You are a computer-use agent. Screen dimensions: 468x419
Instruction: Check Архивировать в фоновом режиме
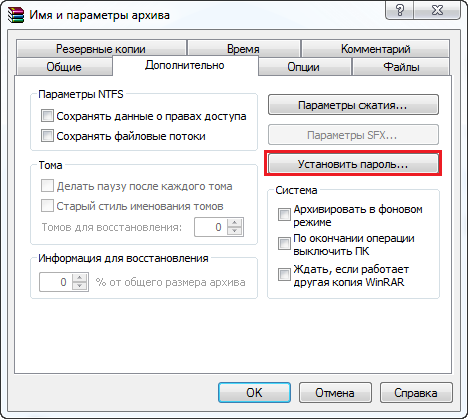tap(284, 214)
